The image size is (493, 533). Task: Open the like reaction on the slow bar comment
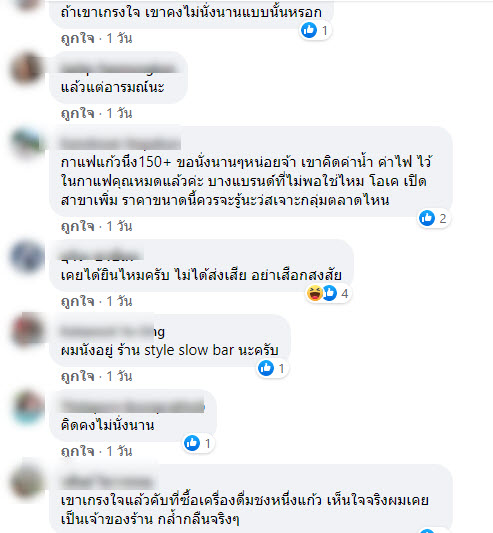click(x=266, y=368)
